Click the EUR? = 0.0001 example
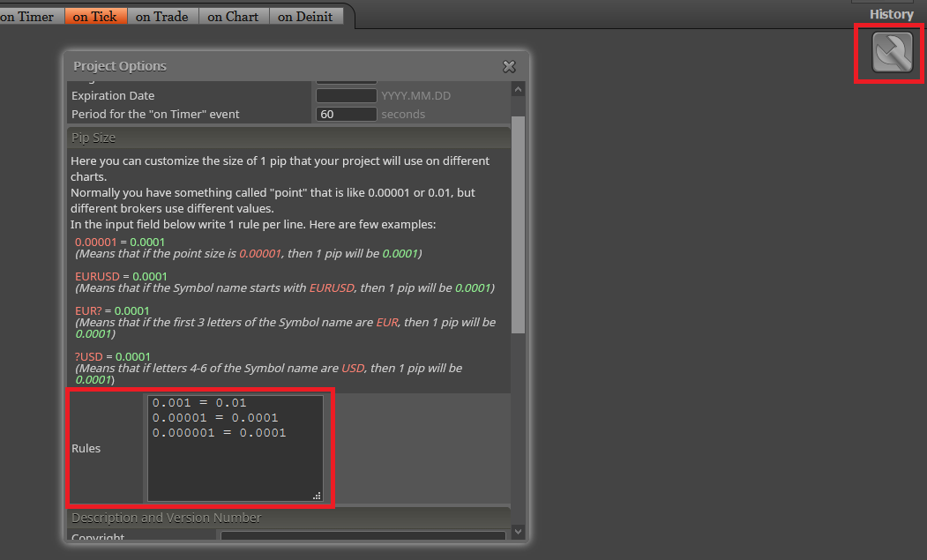This screenshot has width=927, height=560. (112, 310)
